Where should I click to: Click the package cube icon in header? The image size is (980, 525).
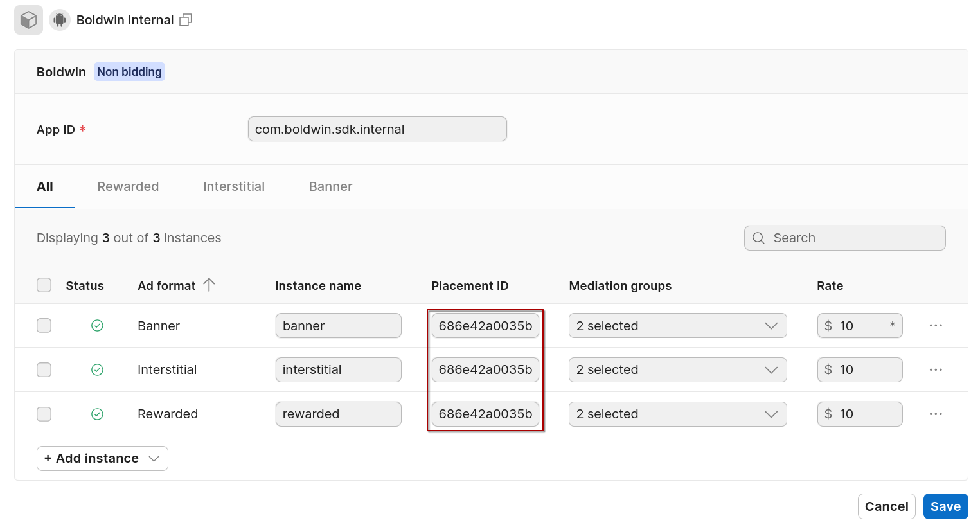[28, 19]
